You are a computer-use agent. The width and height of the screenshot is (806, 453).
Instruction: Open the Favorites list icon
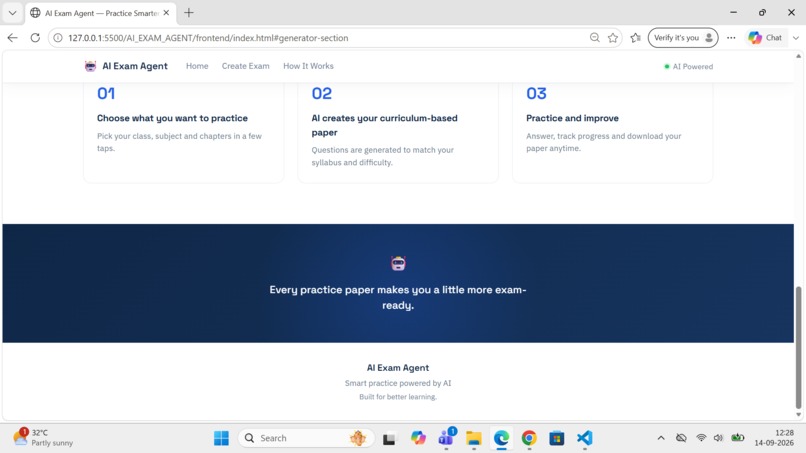tap(635, 38)
